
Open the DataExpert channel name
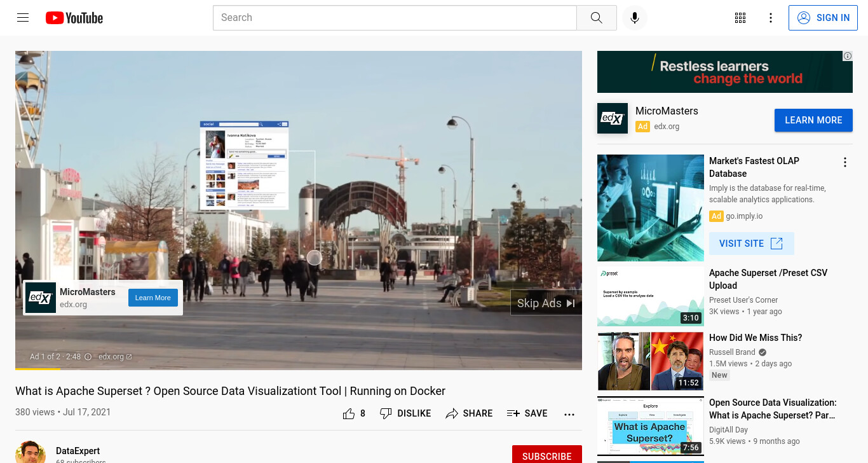(78, 451)
